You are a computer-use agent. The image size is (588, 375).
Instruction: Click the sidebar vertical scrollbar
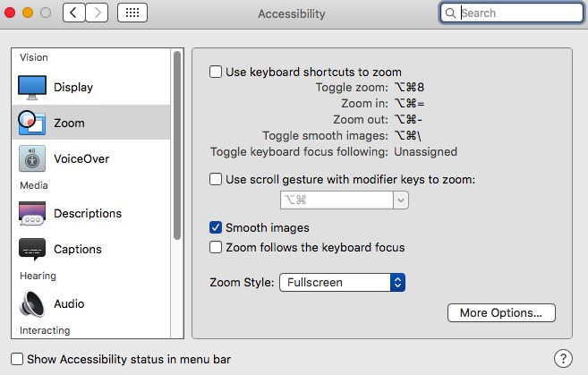177,143
